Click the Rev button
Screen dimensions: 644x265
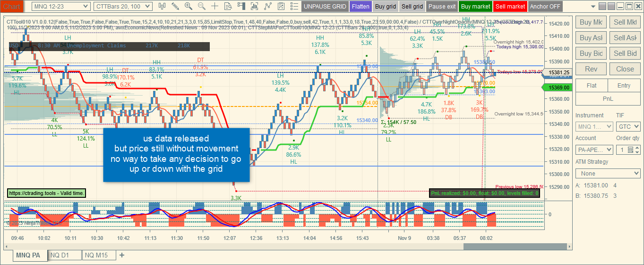click(591, 69)
